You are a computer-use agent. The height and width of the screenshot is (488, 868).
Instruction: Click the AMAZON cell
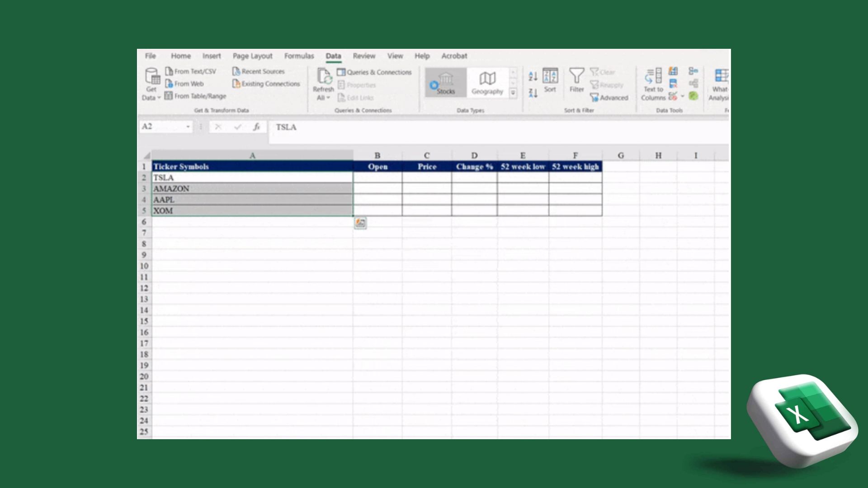[x=252, y=189]
